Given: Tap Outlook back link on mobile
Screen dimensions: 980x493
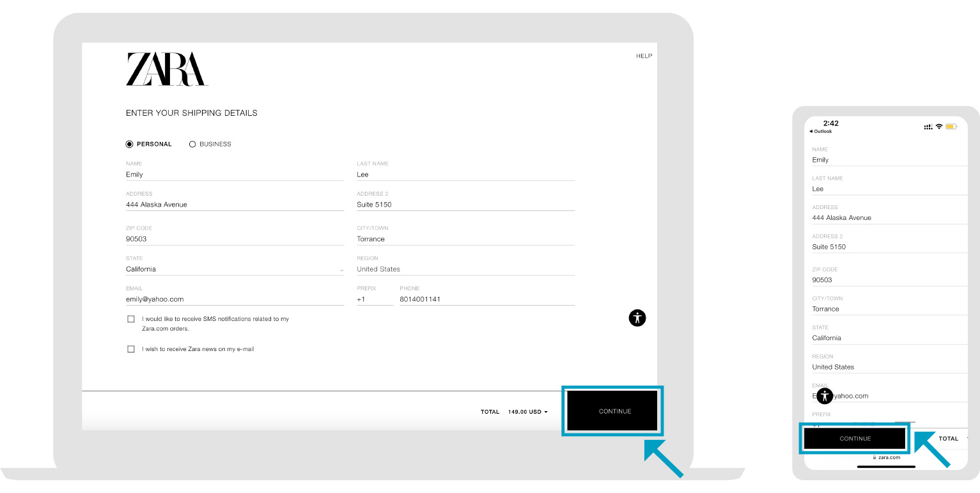Looking at the screenshot, I should 821,131.
